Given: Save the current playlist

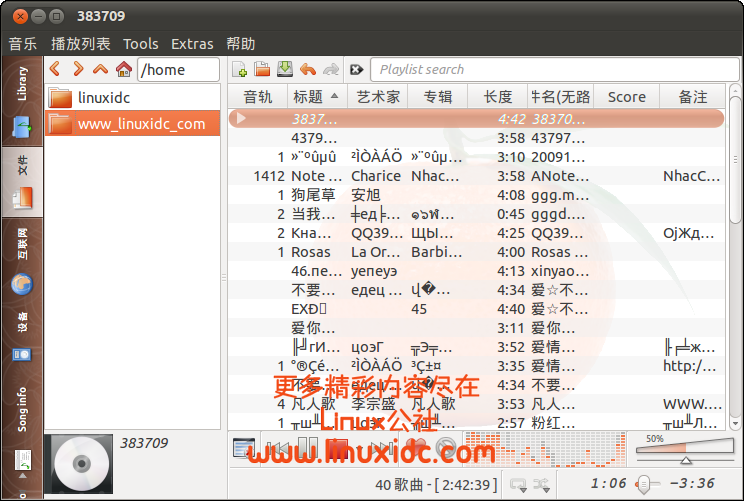Looking at the screenshot, I should pyautogui.click(x=285, y=69).
